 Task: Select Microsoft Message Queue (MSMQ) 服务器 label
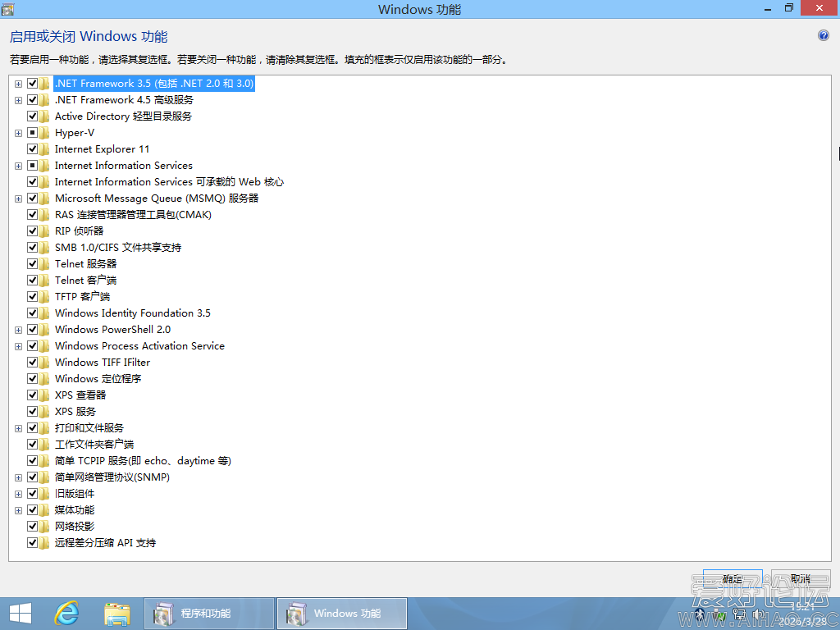[157, 199]
